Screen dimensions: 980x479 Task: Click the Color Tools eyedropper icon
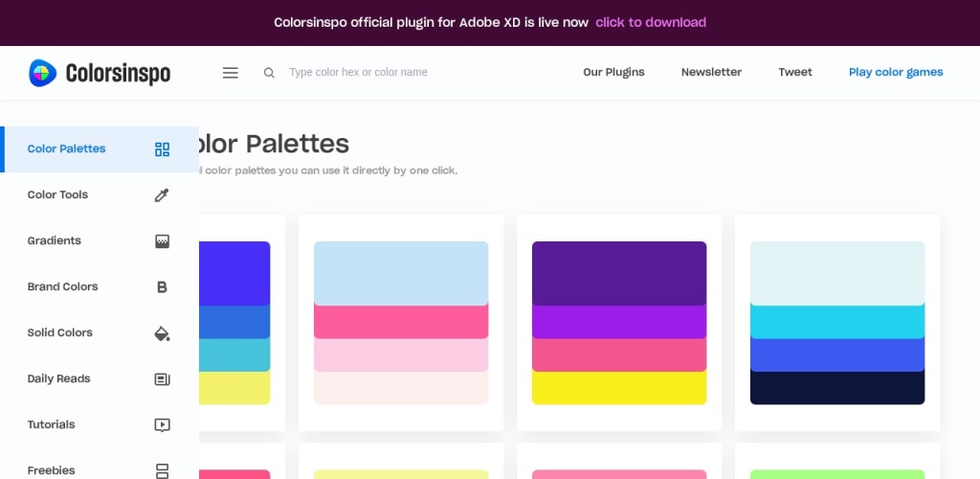tap(162, 195)
